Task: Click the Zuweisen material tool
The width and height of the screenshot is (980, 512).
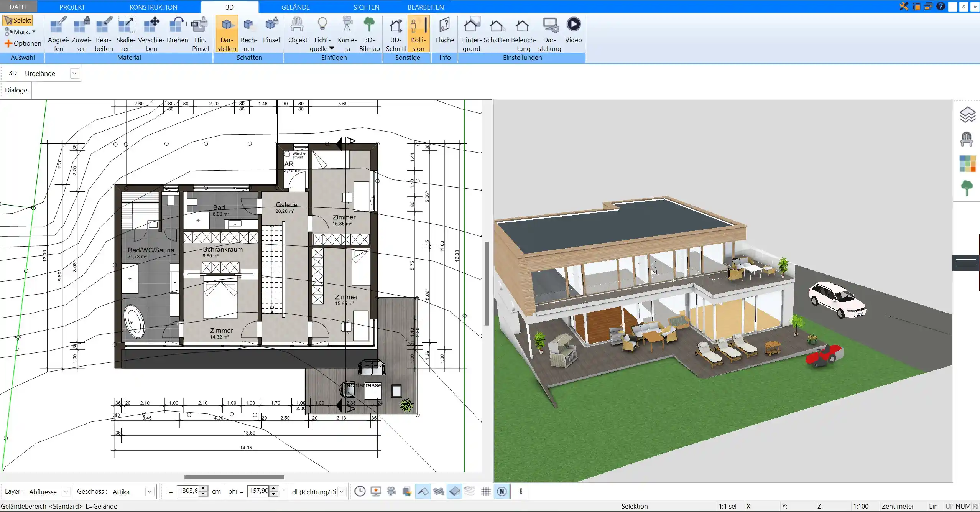Action: 81,34
